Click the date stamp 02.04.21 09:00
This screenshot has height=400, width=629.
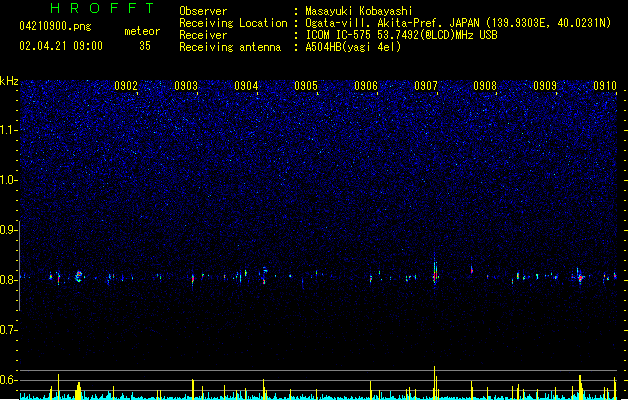click(61, 46)
